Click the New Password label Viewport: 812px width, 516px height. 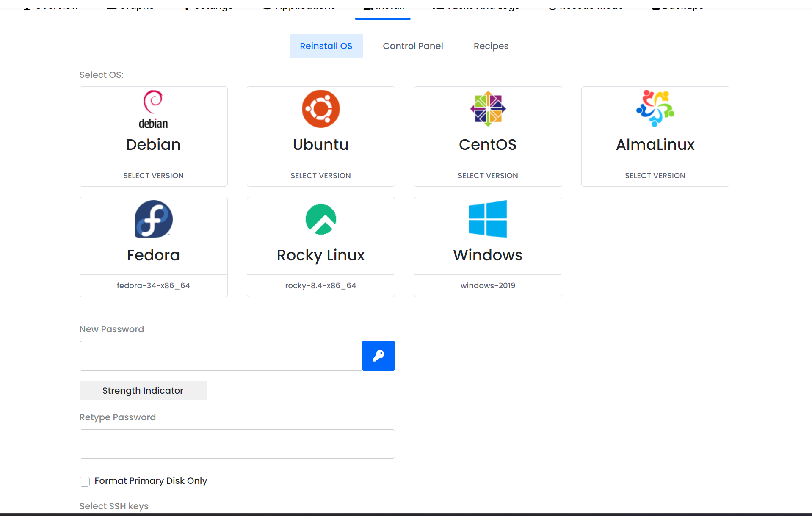pyautogui.click(x=112, y=329)
